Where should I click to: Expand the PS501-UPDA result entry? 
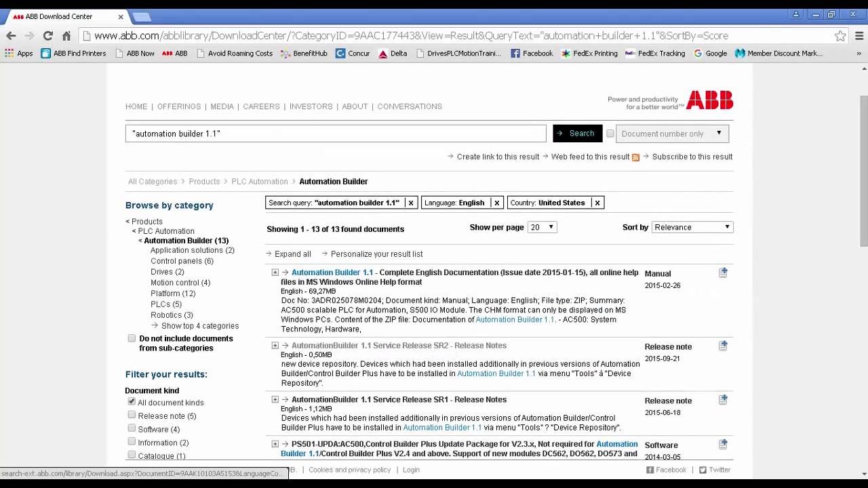[x=275, y=444]
